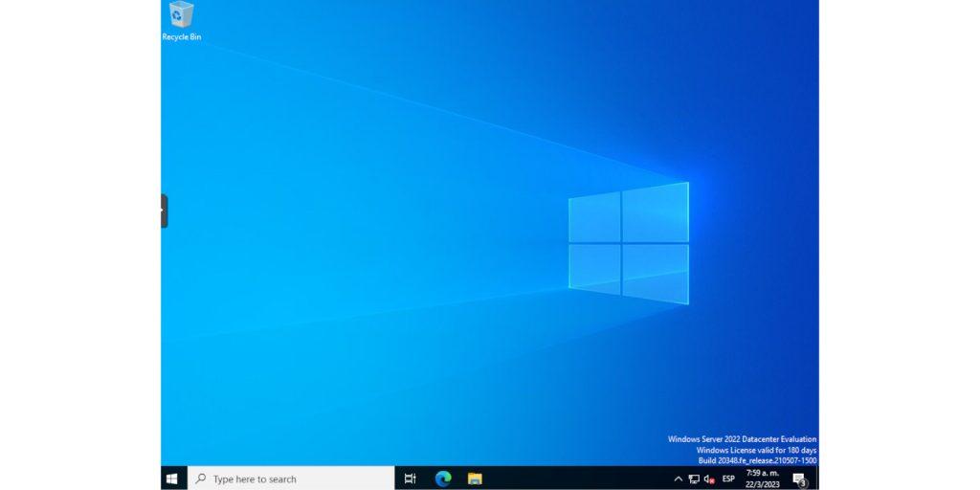Open File Explorer from the taskbar

(x=475, y=479)
